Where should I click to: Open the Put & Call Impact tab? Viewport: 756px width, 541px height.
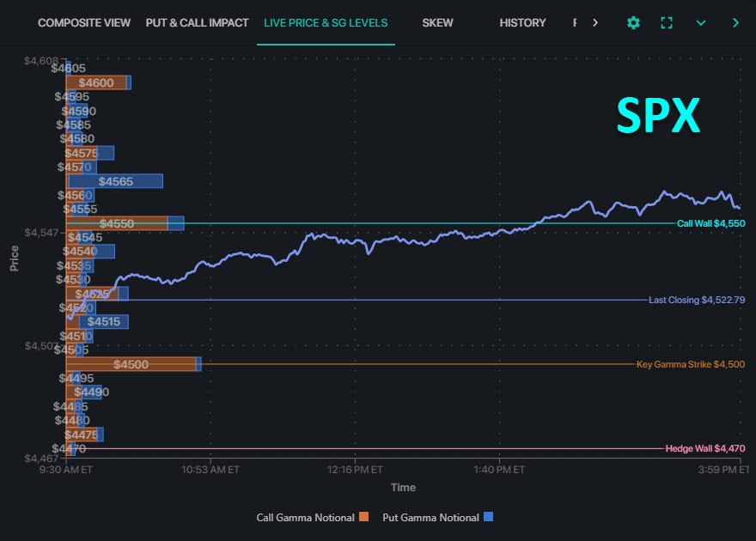pos(197,23)
